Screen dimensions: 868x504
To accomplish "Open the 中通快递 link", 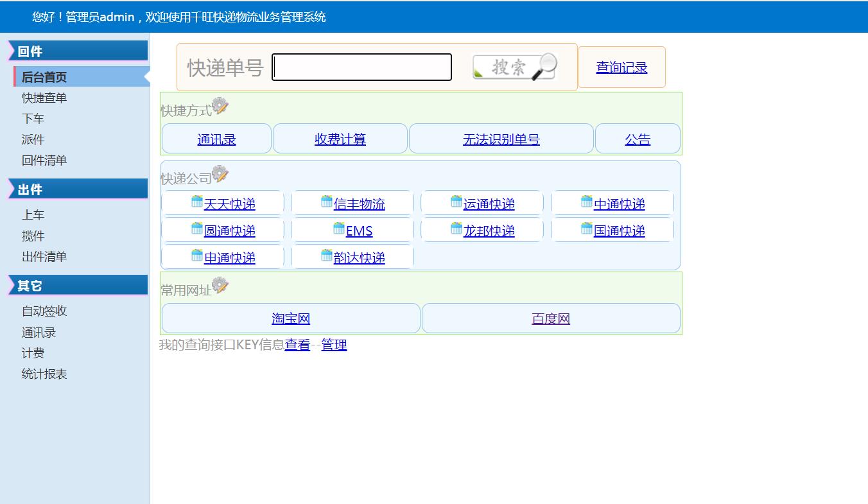I will click(620, 204).
